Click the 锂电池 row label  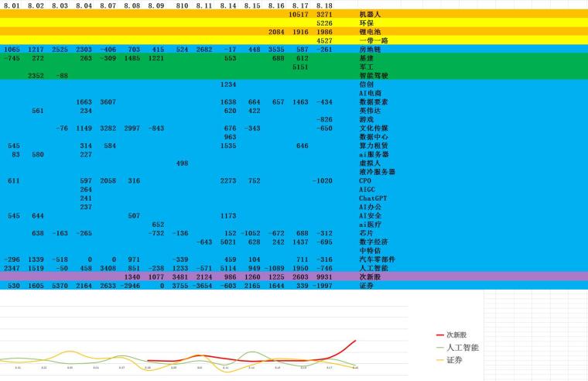click(x=371, y=32)
